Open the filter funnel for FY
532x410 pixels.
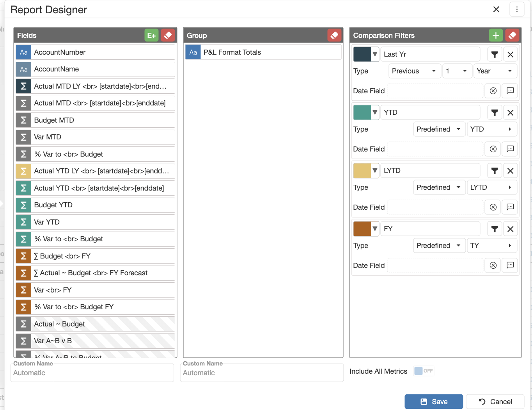tap(495, 229)
